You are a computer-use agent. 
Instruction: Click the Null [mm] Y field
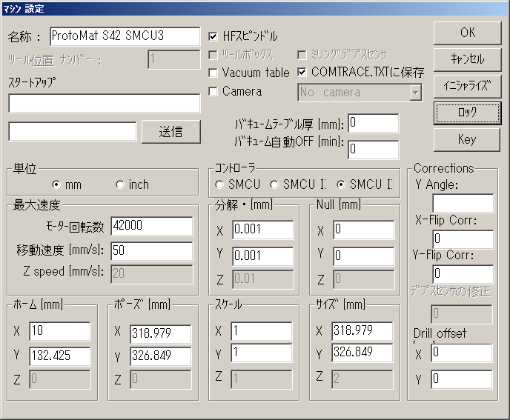pos(364,256)
